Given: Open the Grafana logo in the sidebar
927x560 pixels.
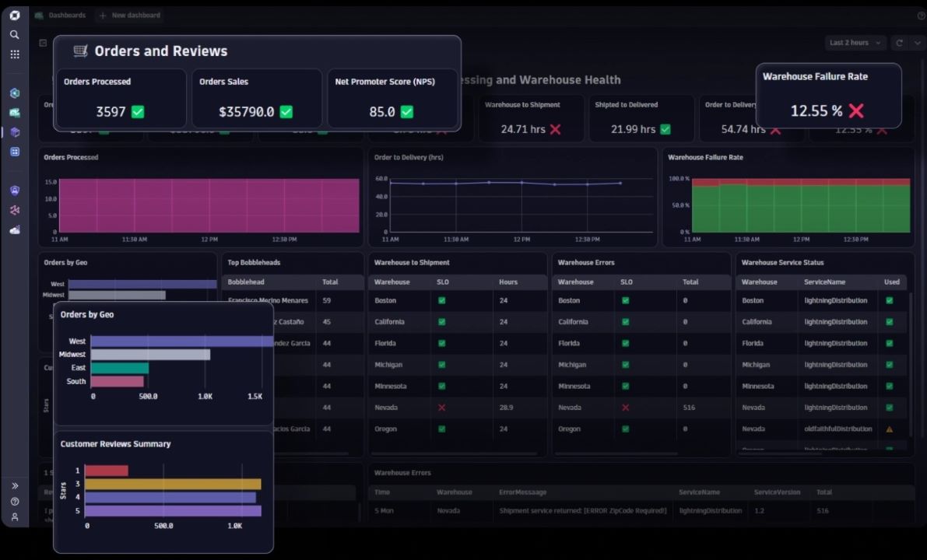Looking at the screenshot, I should click(14, 15).
